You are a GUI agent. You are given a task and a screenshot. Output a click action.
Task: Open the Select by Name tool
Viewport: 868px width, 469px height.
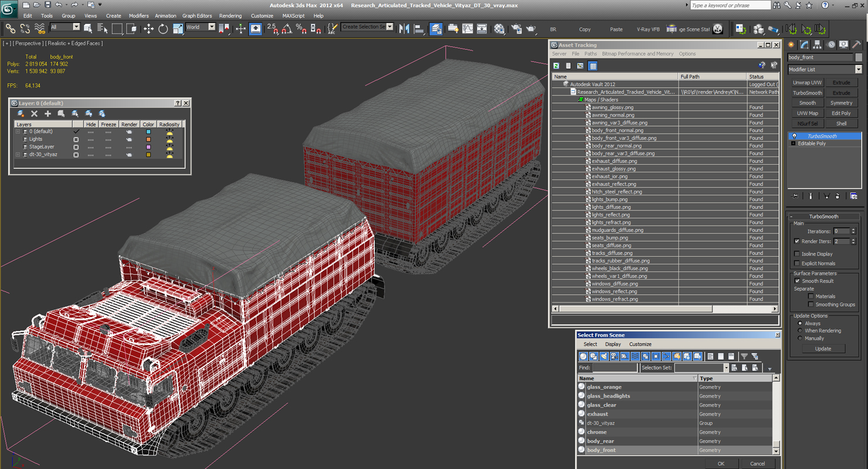102,29
